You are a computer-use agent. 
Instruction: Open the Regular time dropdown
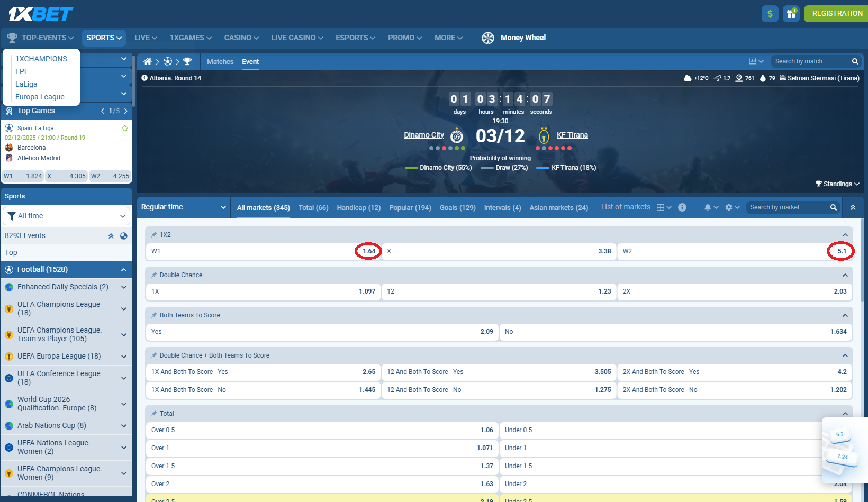tap(183, 207)
